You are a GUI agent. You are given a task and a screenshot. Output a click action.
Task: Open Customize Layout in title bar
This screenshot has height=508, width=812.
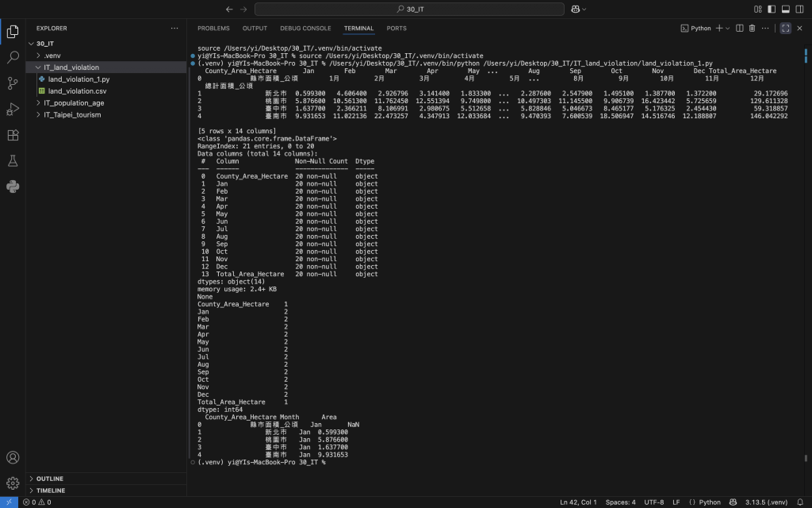pos(757,10)
